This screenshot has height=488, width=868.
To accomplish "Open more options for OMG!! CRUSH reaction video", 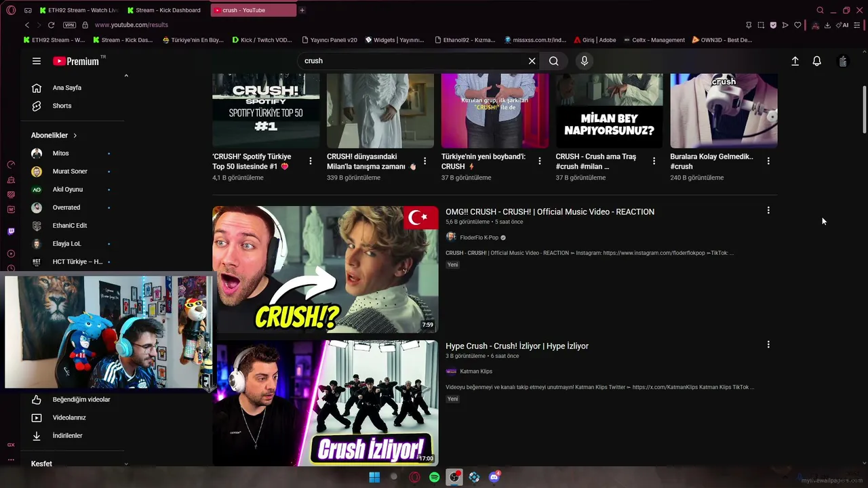I will (x=768, y=211).
